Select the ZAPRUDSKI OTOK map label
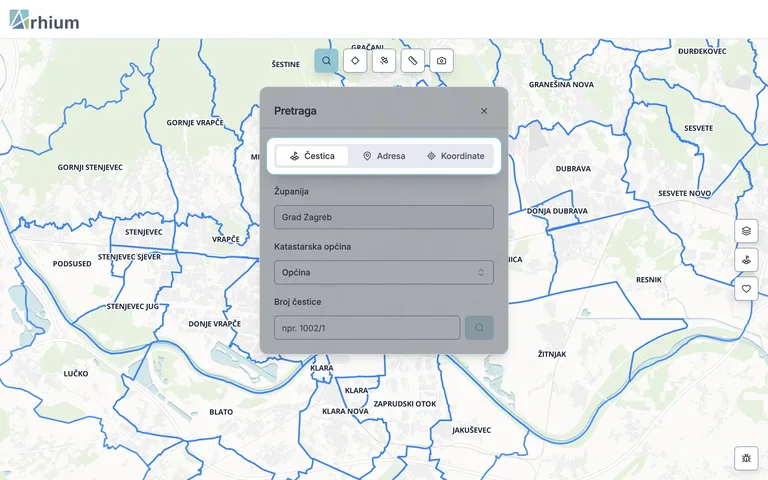The height and width of the screenshot is (480, 768). [x=405, y=404]
